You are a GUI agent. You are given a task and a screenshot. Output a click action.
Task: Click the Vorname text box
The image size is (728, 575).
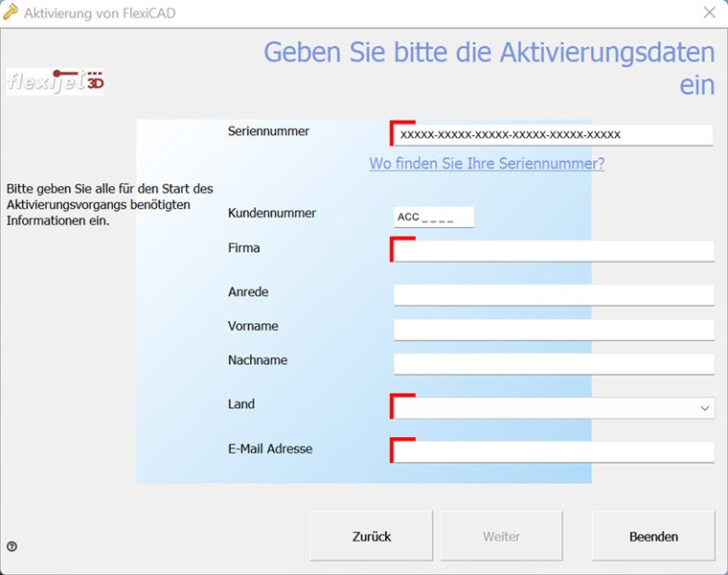tap(554, 330)
